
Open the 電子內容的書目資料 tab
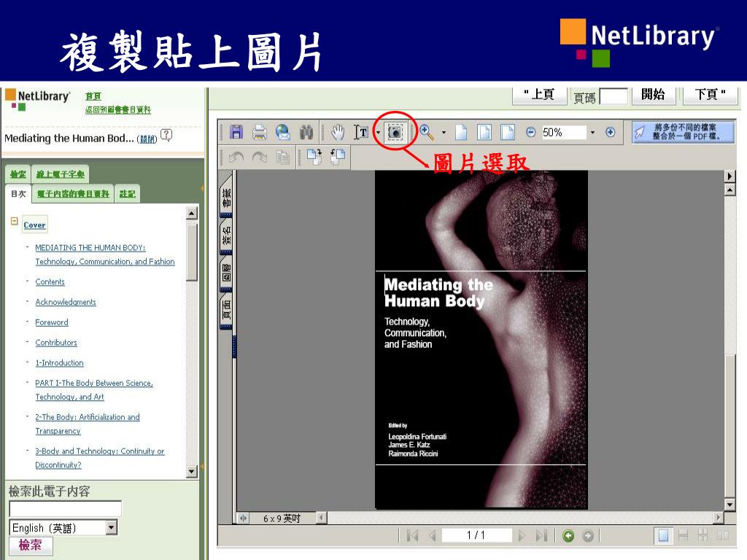pyautogui.click(x=73, y=194)
